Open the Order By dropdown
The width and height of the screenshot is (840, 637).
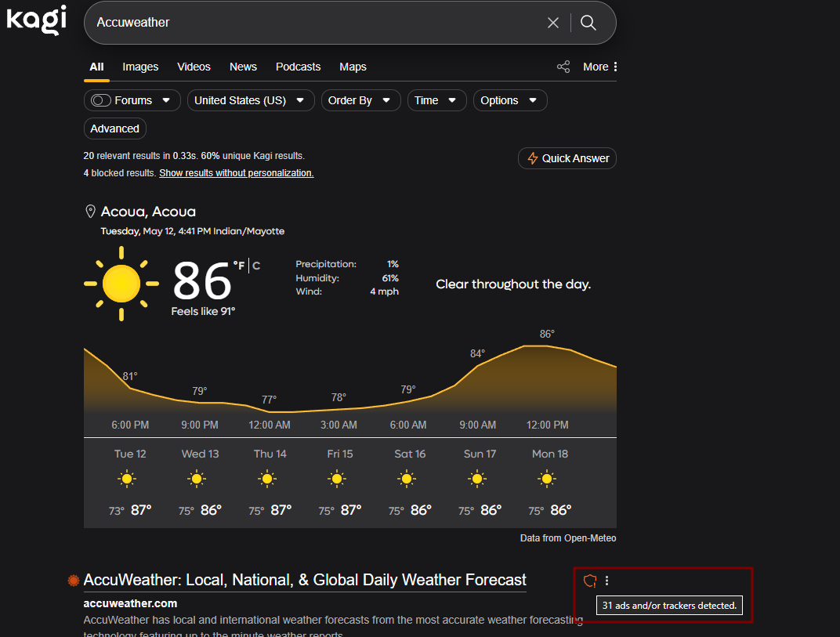tap(360, 100)
